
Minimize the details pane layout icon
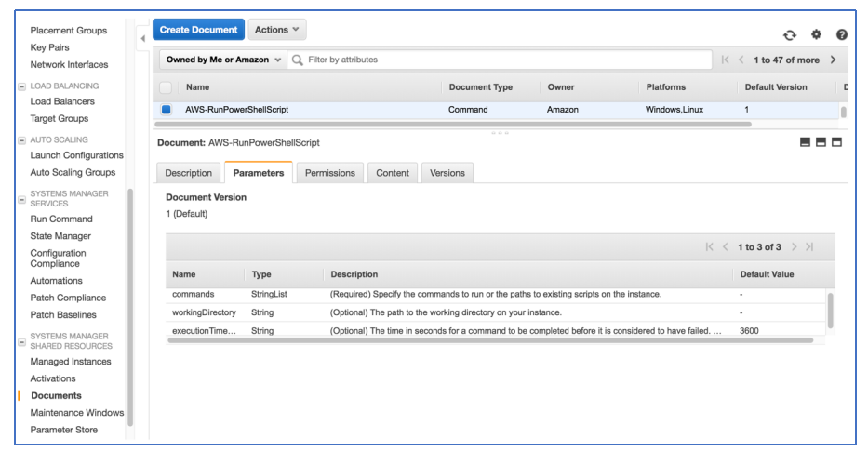click(805, 142)
